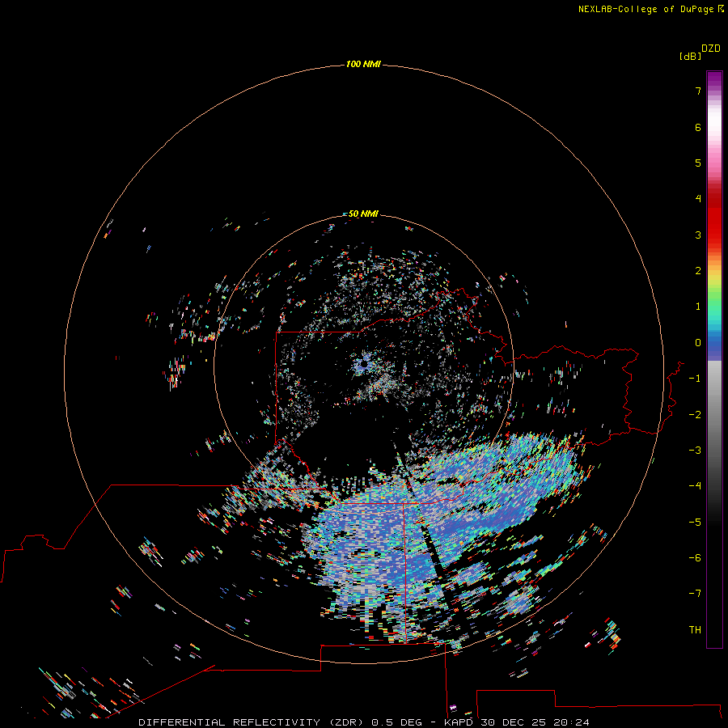The height and width of the screenshot is (728, 728).
Task: Click the ZDR color scale bar
Action: pyautogui.click(x=714, y=359)
